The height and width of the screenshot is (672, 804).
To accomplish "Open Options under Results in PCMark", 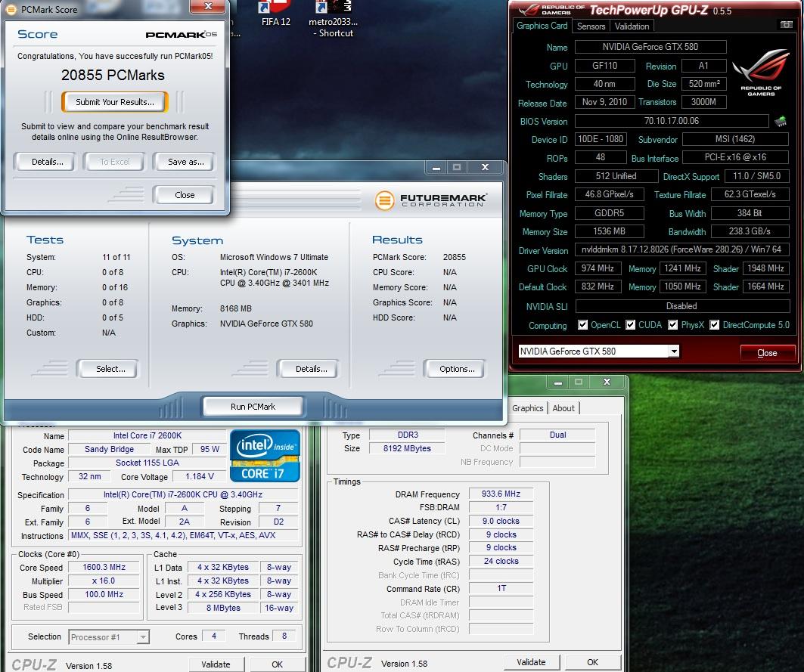I will pos(456,369).
